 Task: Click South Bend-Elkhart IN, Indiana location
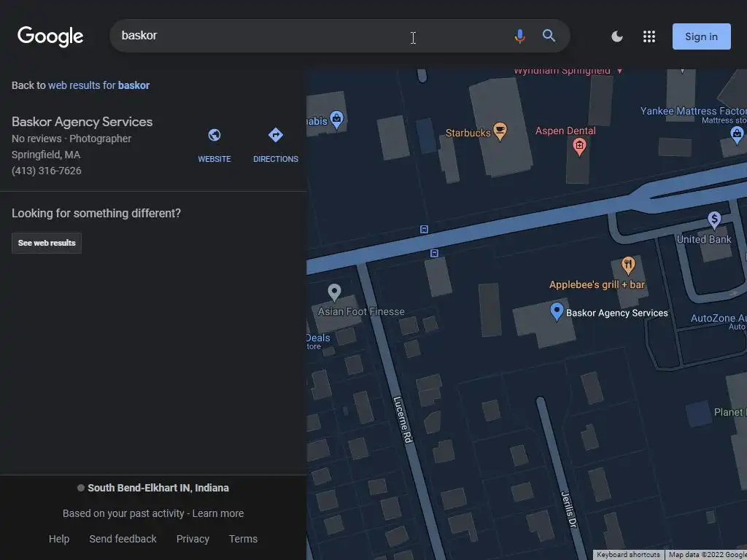(x=158, y=488)
